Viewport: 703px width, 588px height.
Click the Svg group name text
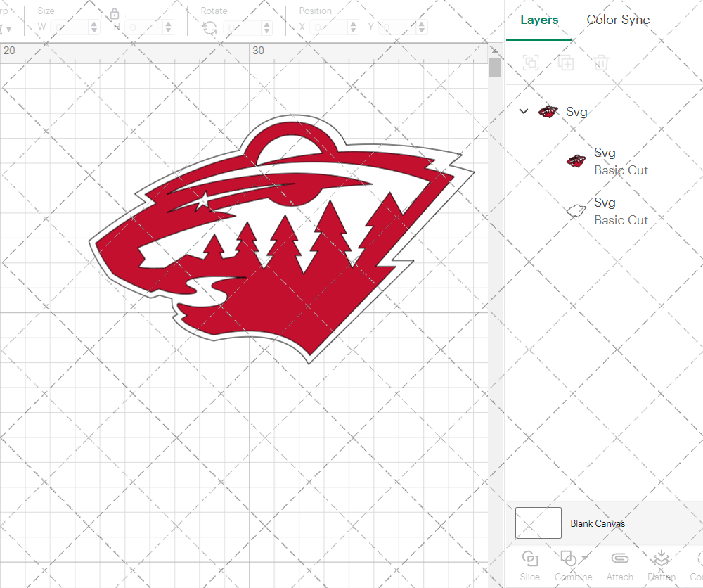(576, 112)
